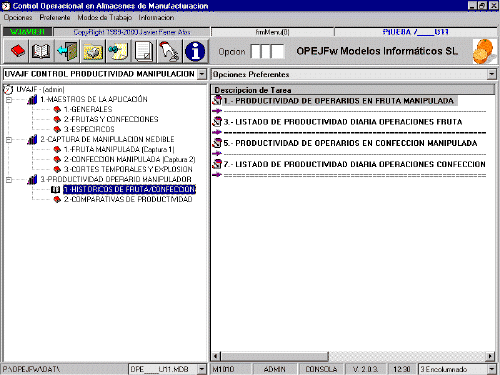
Task: Click the task list scroll left arrow
Action: click(216, 356)
